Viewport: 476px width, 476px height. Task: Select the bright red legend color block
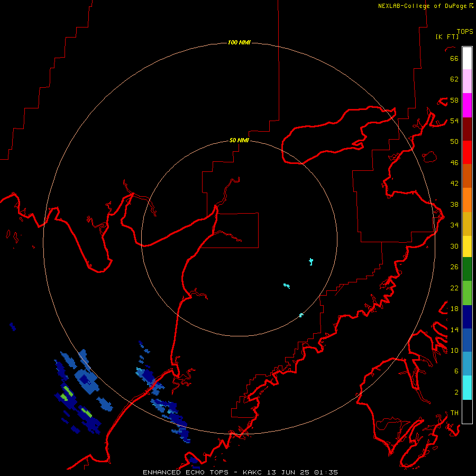(x=467, y=152)
